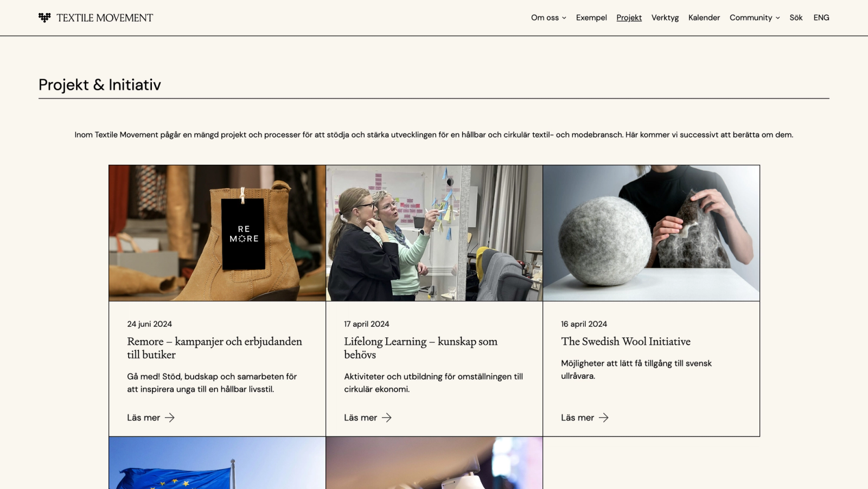The height and width of the screenshot is (489, 868).
Task: Go to the Exempel page
Action: 591,17
